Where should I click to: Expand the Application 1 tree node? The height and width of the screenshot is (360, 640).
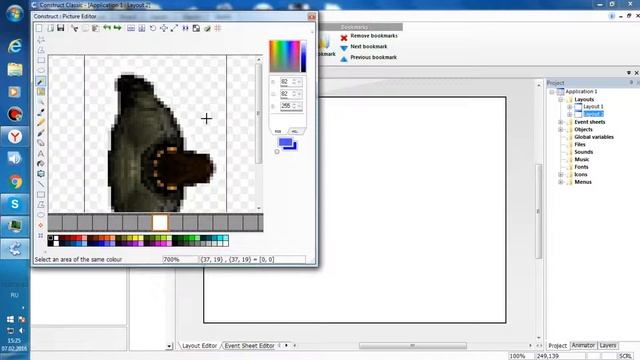click(552, 92)
